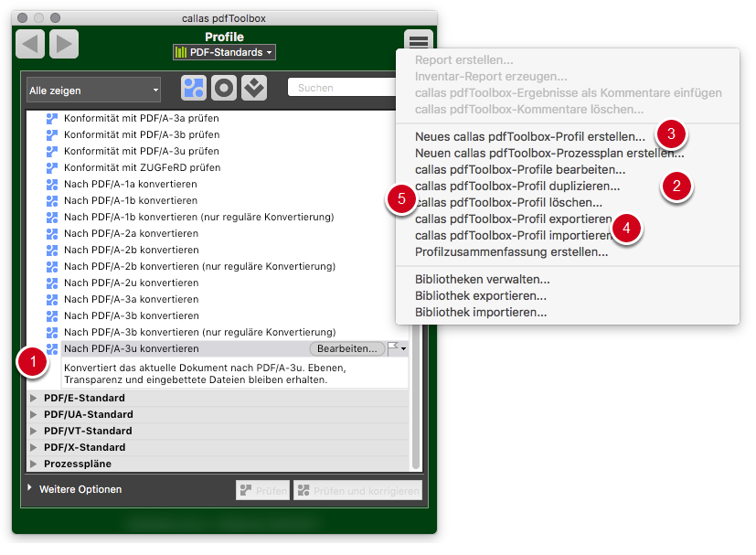
Task: Click the Profile heading text
Action: (224, 37)
